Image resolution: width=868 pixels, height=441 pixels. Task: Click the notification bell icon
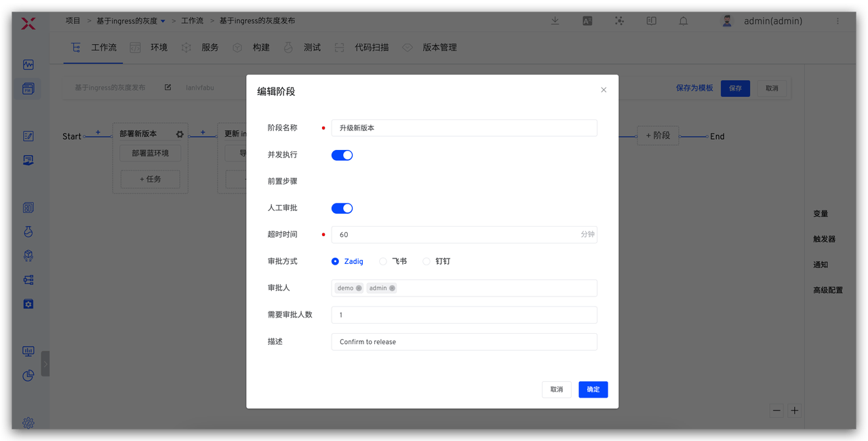pyautogui.click(x=684, y=21)
